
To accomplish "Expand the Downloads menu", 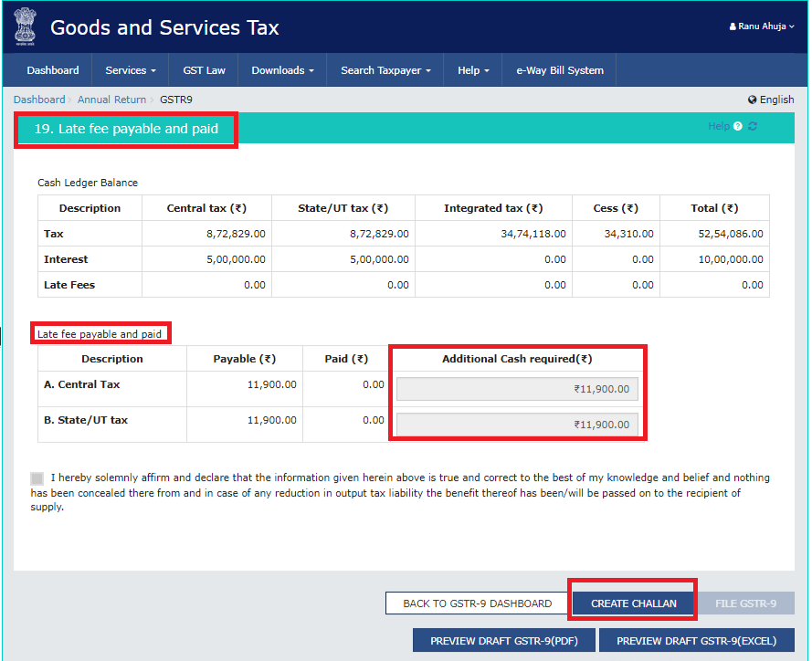I will point(282,70).
